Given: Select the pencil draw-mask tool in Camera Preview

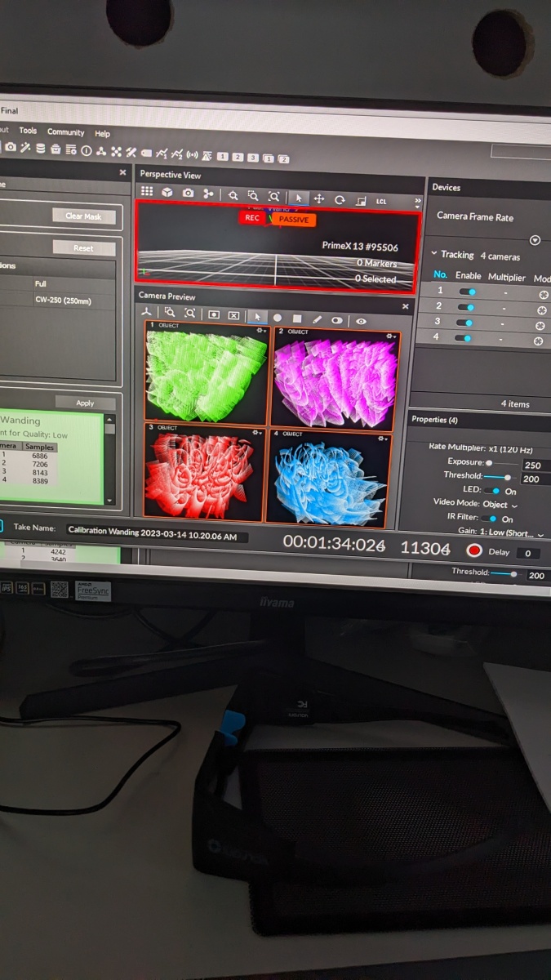Looking at the screenshot, I should pos(317,318).
